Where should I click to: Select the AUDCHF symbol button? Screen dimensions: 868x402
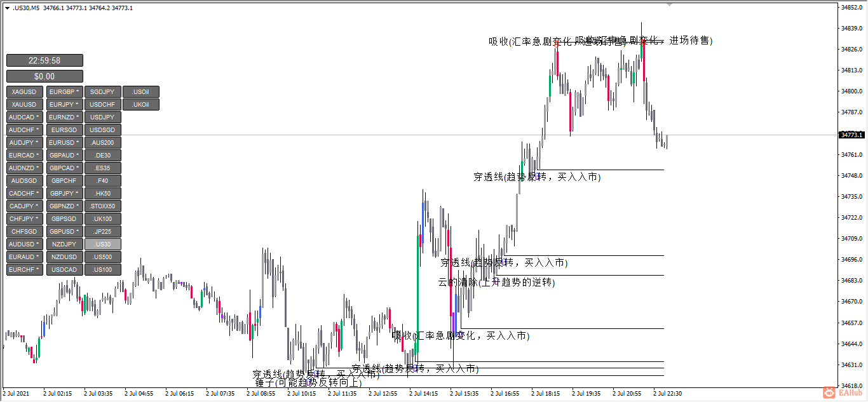(25, 130)
